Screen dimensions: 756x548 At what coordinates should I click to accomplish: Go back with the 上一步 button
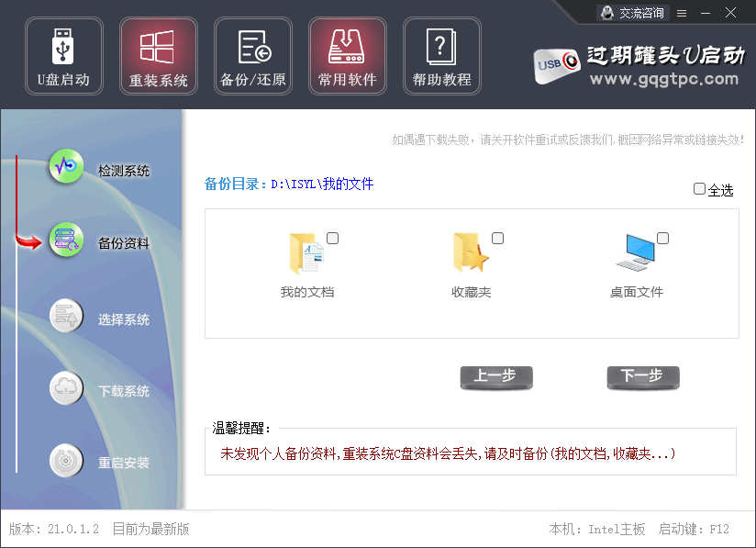click(496, 377)
